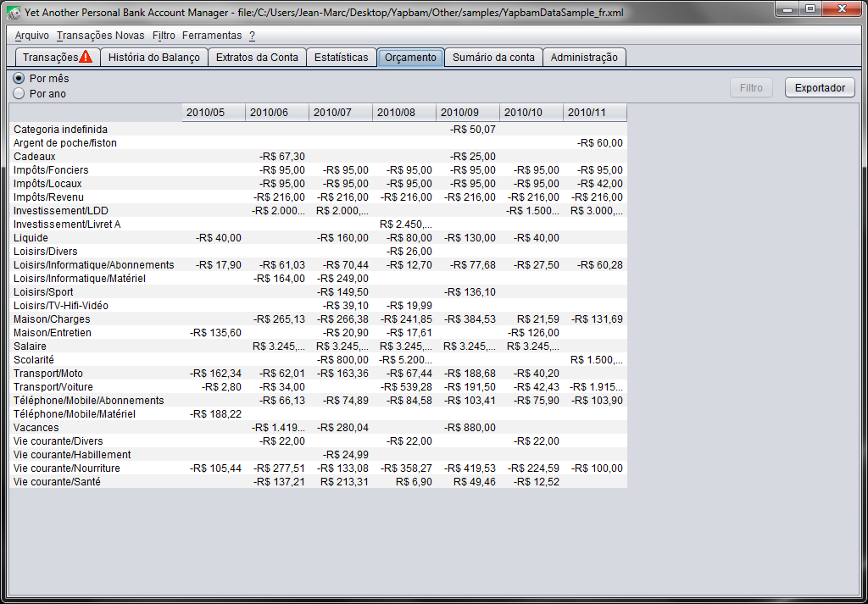Click the 2010/07 column header

click(x=341, y=113)
